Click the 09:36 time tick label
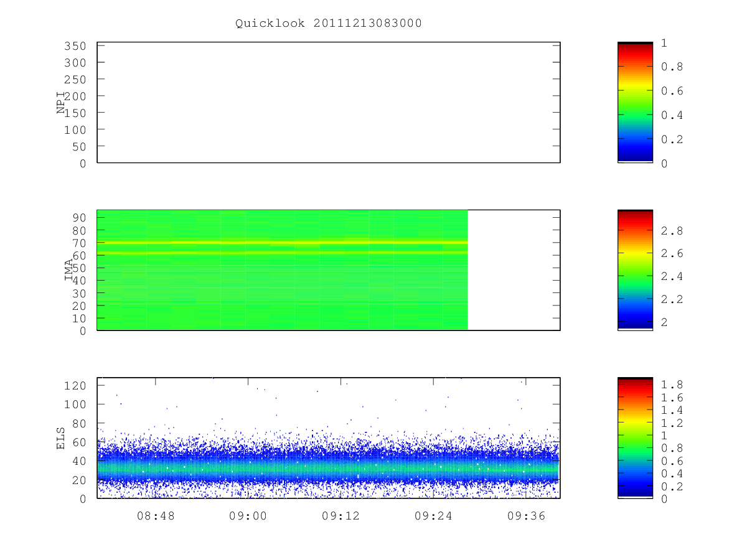 tap(525, 515)
